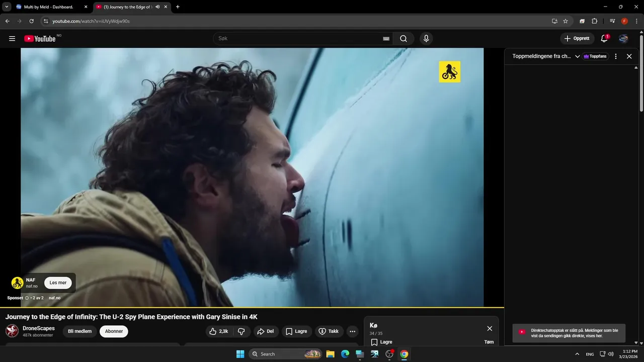This screenshot has height=362, width=644.
Task: Click the Opprett create button
Action: 577,39
